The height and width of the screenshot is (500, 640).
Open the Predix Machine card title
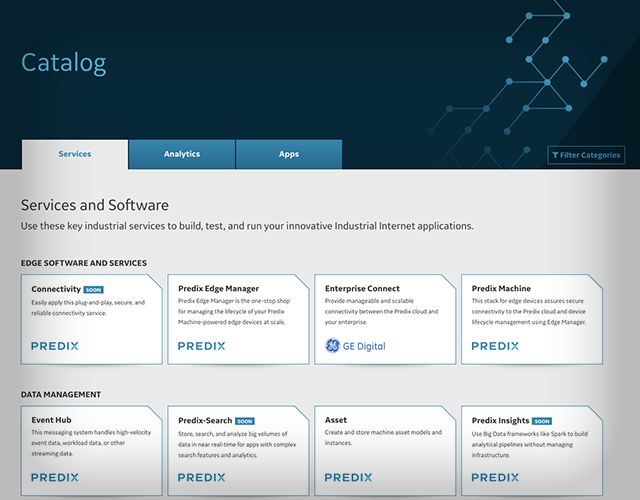(501, 289)
